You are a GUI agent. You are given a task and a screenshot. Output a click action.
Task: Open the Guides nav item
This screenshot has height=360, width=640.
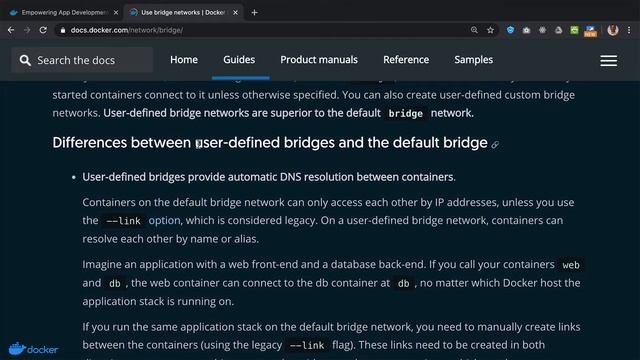tap(239, 60)
